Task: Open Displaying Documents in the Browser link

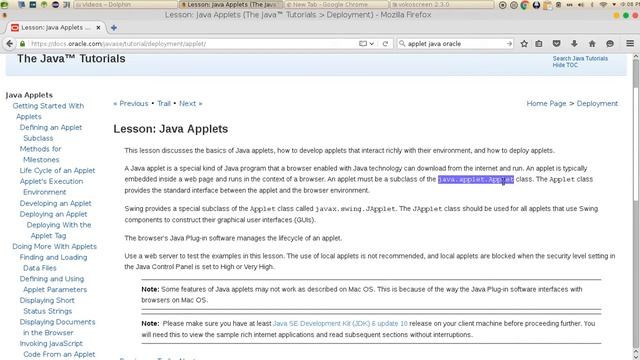Action: click(57, 327)
